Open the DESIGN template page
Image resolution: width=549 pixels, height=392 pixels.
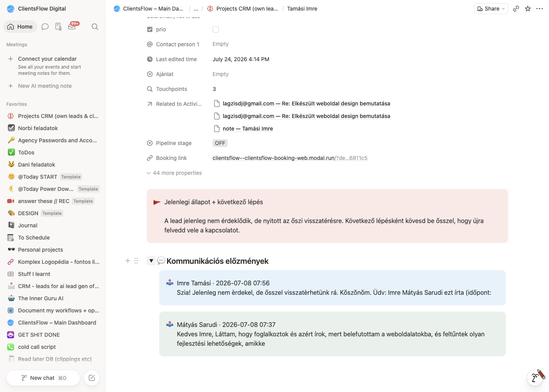53,213
